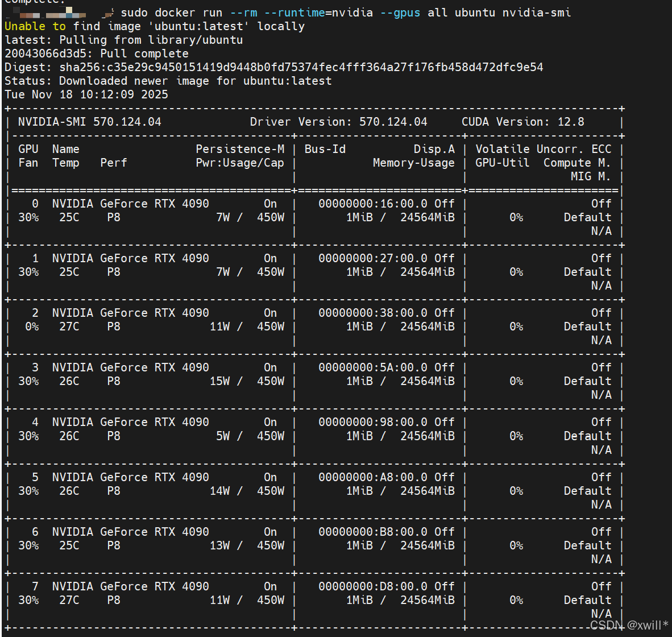The width and height of the screenshot is (672, 637).
Task: Click 'latest: Pulling from library/ubuntu' line
Action: click(x=124, y=40)
